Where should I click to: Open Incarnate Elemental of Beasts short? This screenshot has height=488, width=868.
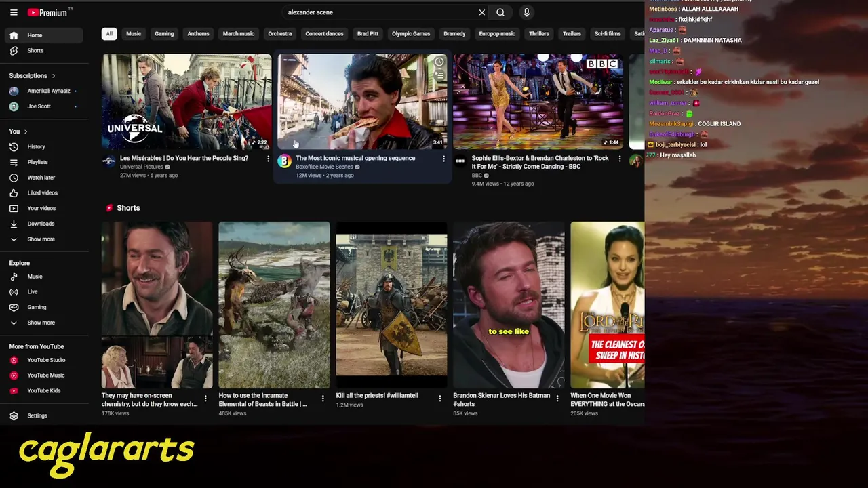tap(274, 305)
